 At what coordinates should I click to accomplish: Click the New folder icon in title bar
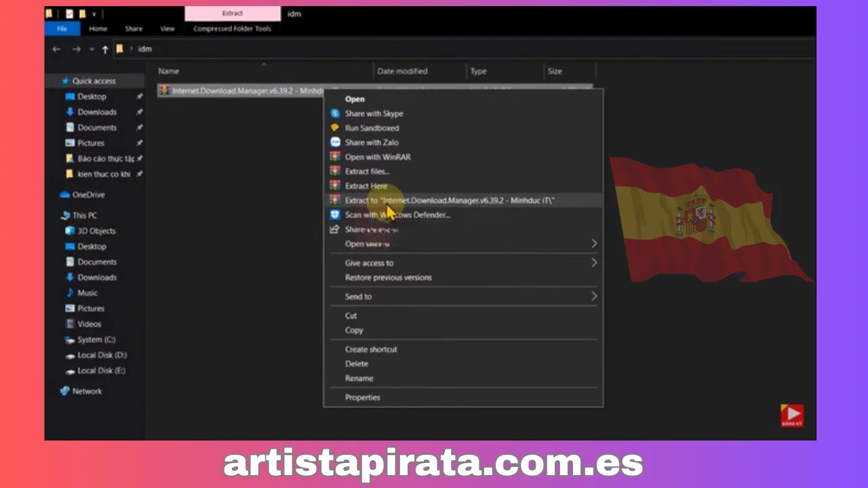(82, 14)
